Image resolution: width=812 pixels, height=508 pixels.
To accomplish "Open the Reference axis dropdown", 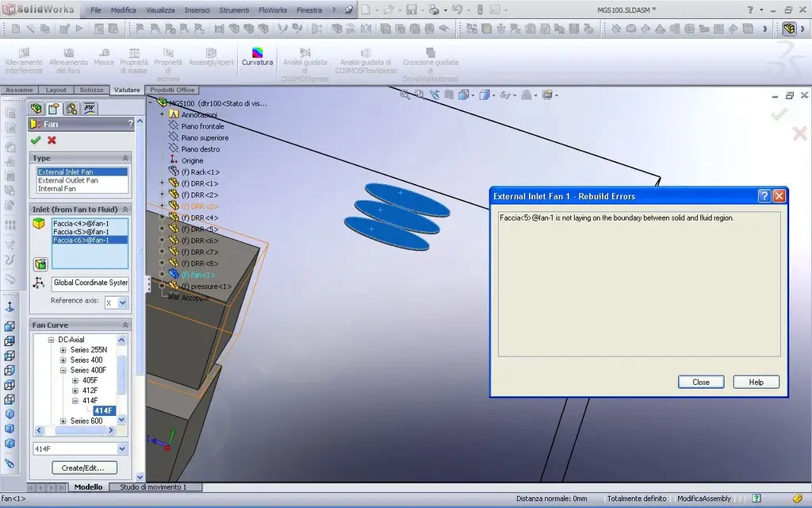I will (121, 302).
